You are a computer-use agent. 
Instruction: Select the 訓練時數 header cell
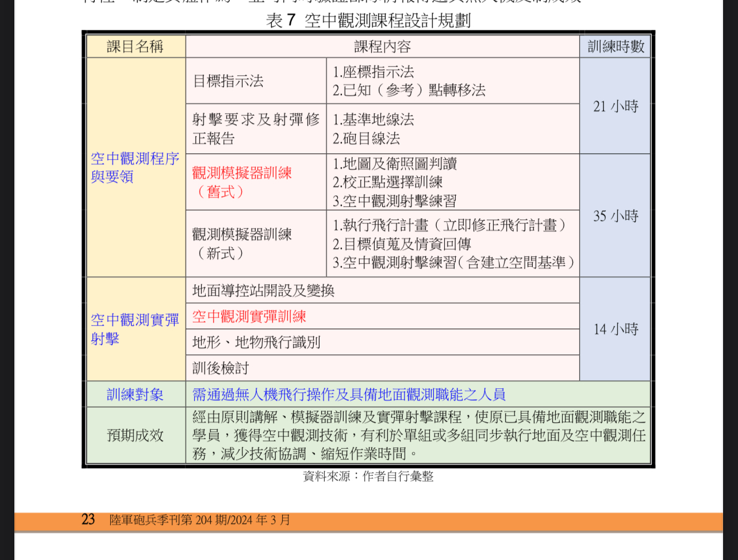616,47
